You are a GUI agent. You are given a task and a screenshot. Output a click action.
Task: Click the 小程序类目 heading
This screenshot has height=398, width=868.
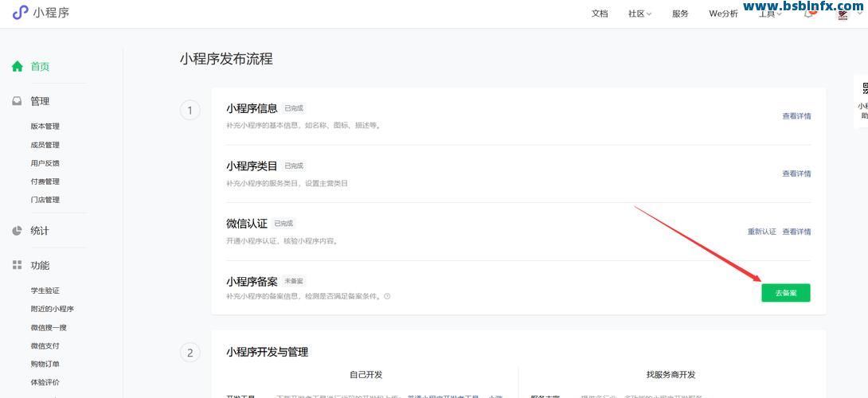click(x=252, y=166)
